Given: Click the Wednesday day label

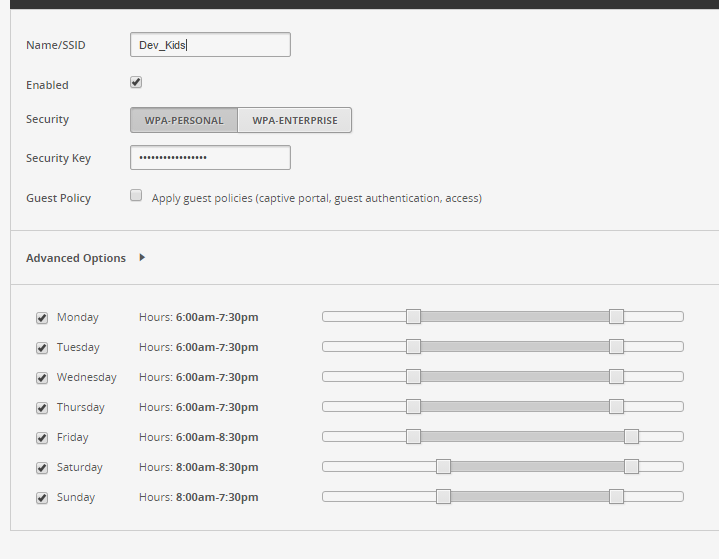Looking at the screenshot, I should click(x=87, y=377).
